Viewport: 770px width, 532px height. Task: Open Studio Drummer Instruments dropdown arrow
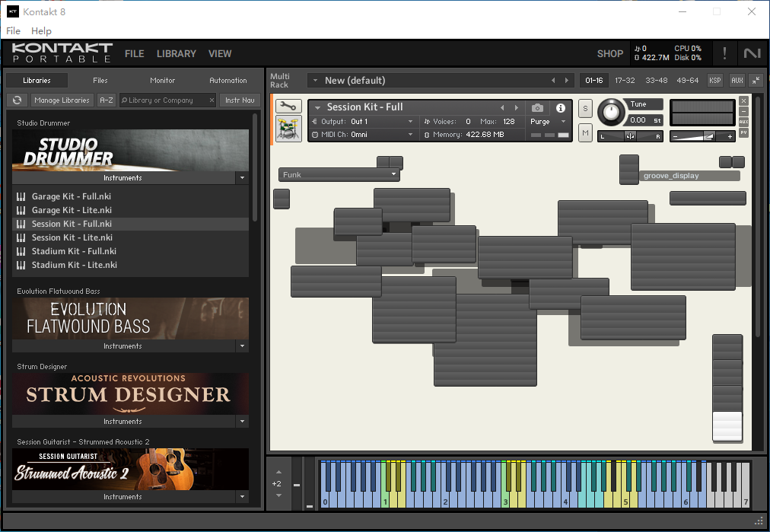click(x=242, y=178)
